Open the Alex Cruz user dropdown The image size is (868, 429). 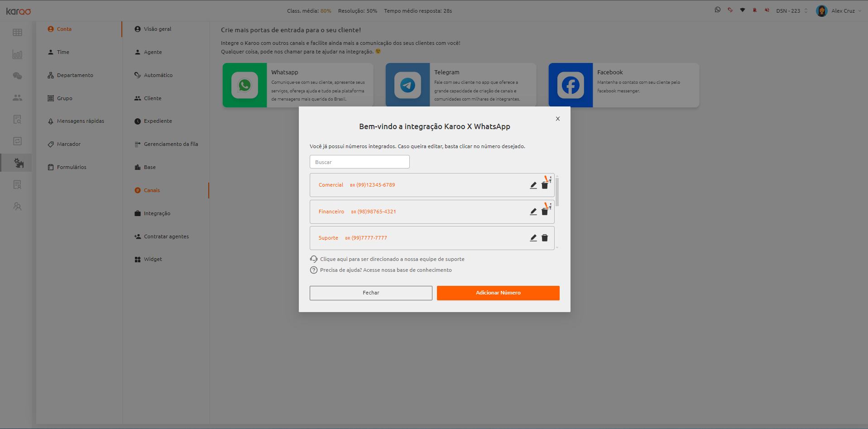coord(839,11)
